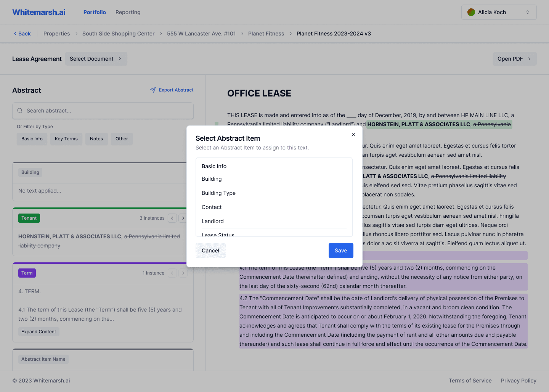Click the Building abstract item tag
Screen dimensions: 549x392
tap(30, 172)
